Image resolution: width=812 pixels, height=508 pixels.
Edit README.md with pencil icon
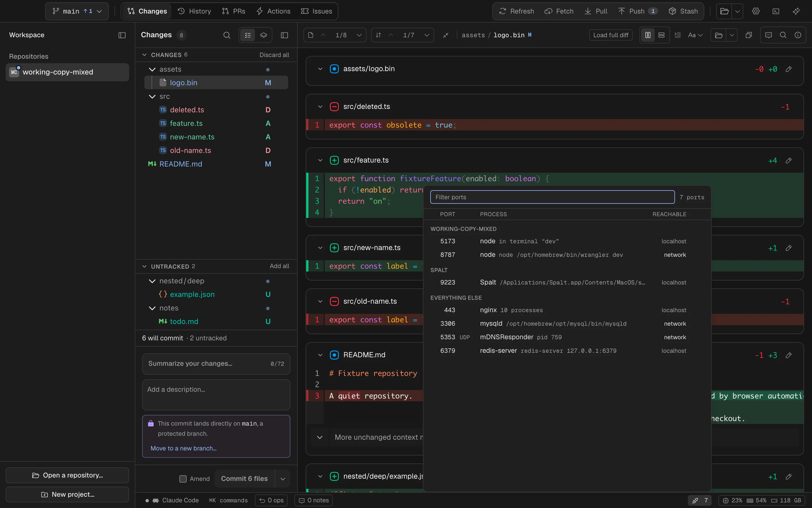tap(789, 355)
